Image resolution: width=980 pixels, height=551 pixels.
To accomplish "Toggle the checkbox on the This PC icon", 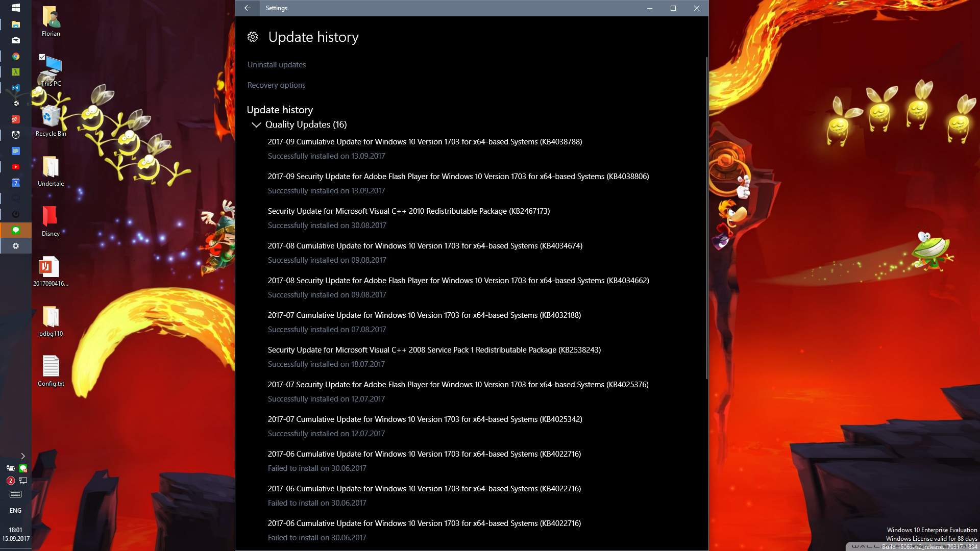I will 42,57.
